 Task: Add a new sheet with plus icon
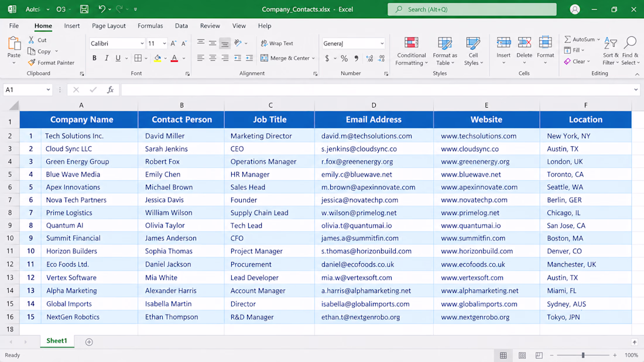click(x=89, y=342)
